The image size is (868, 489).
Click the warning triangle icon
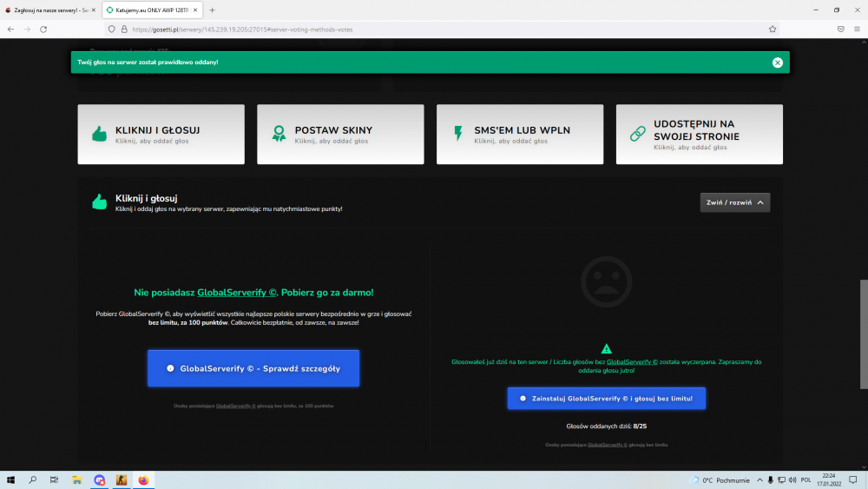606,349
